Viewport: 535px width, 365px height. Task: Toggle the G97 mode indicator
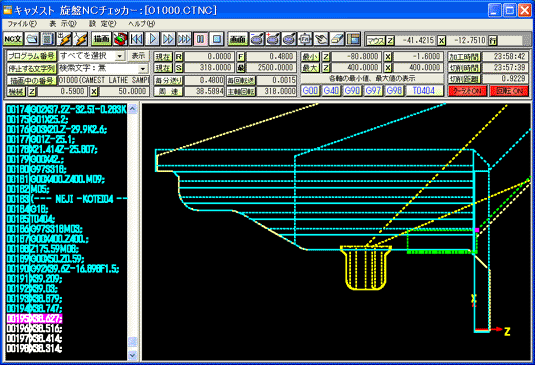(x=373, y=91)
